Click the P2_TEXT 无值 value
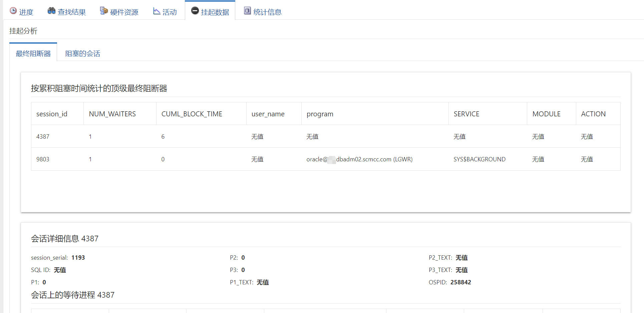644x313 pixels. pyautogui.click(x=461, y=258)
